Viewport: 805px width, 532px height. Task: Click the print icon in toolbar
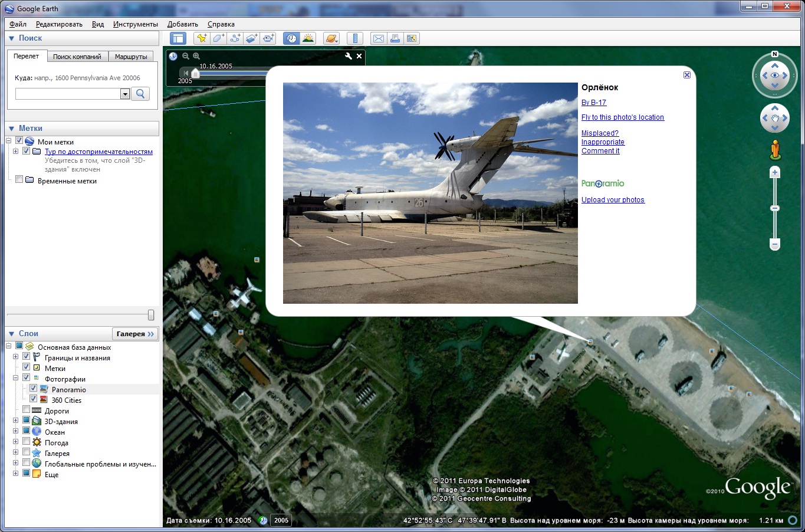395,38
